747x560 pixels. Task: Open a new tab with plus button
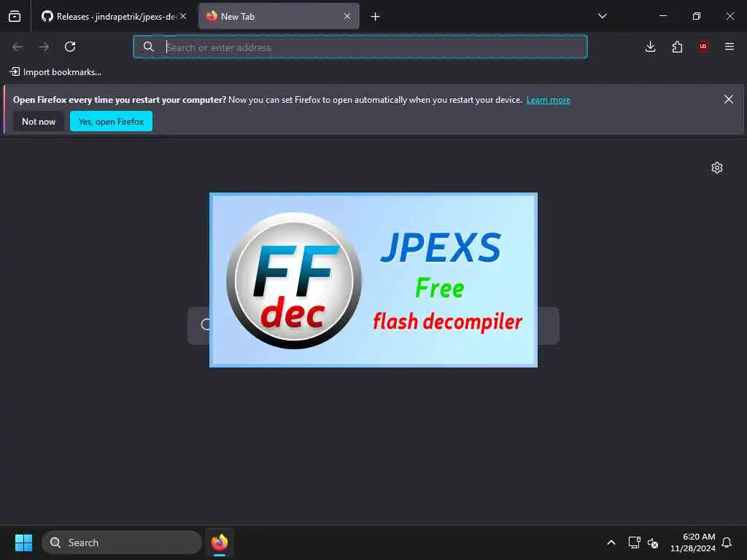coord(376,17)
